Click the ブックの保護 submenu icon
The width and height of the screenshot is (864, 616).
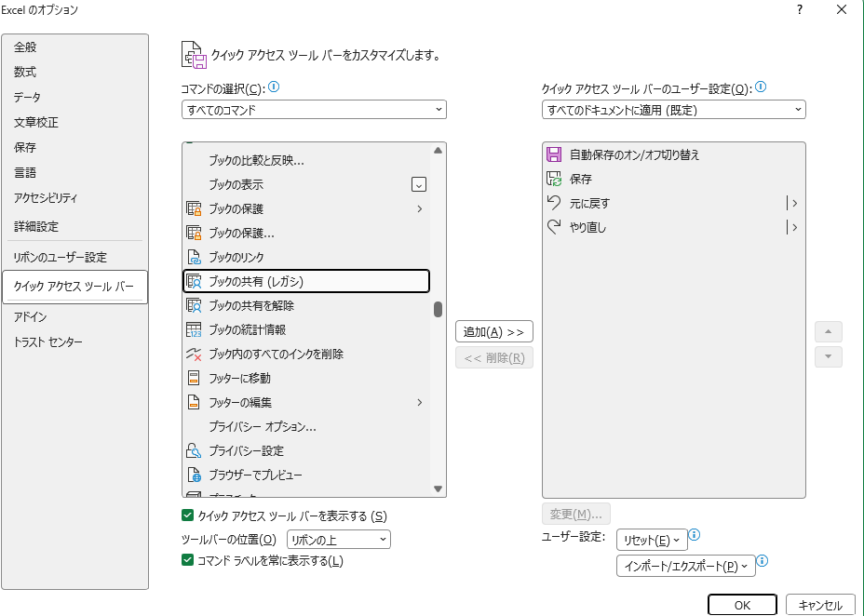pos(194,208)
